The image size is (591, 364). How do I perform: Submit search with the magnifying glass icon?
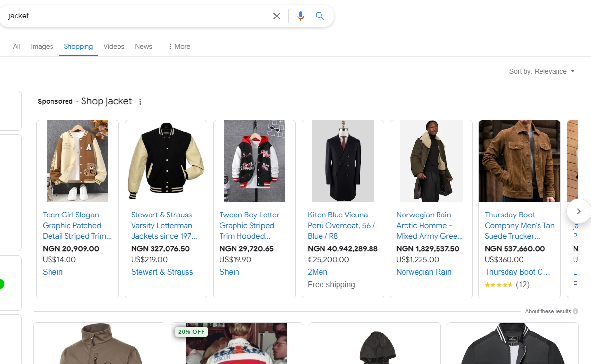pyautogui.click(x=320, y=16)
